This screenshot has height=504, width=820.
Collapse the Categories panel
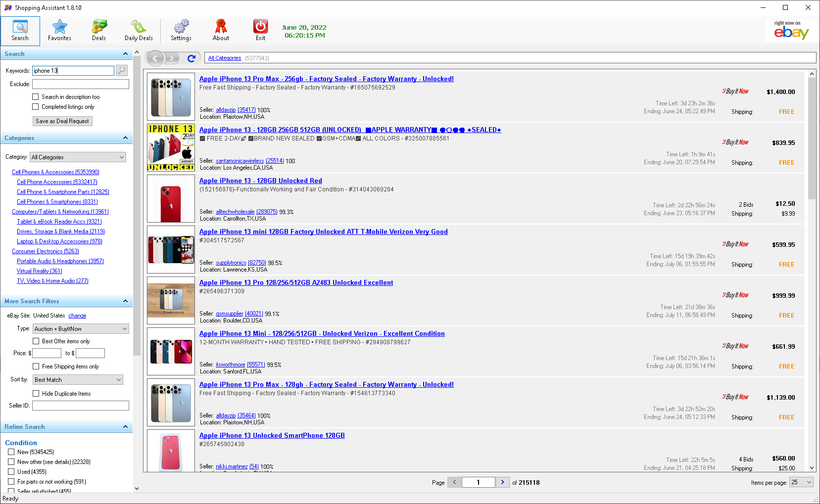(x=125, y=138)
